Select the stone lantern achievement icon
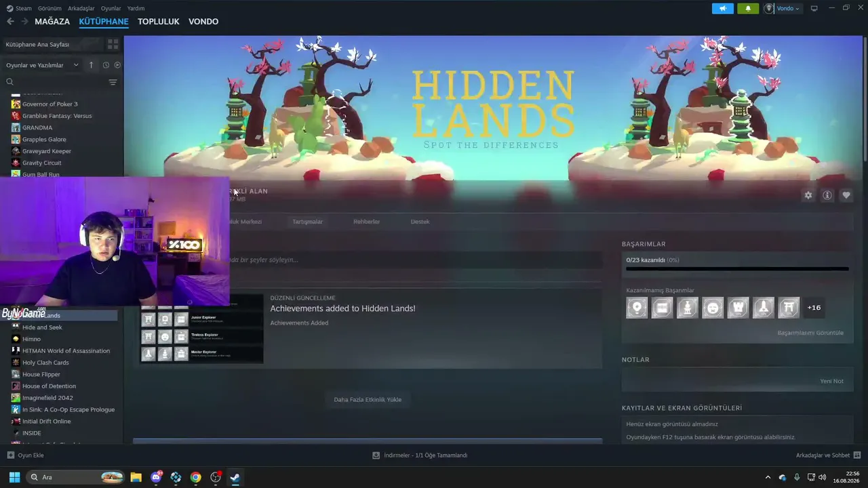 pyautogui.click(x=688, y=308)
